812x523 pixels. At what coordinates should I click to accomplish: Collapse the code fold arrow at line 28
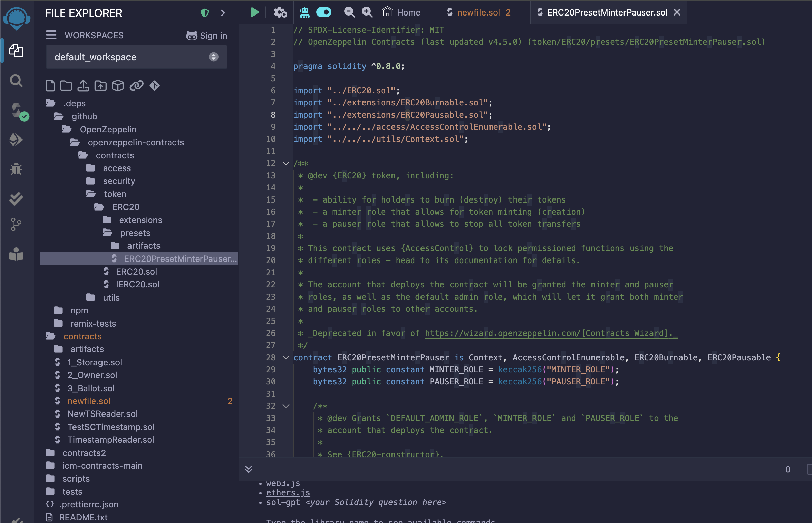[286, 357]
